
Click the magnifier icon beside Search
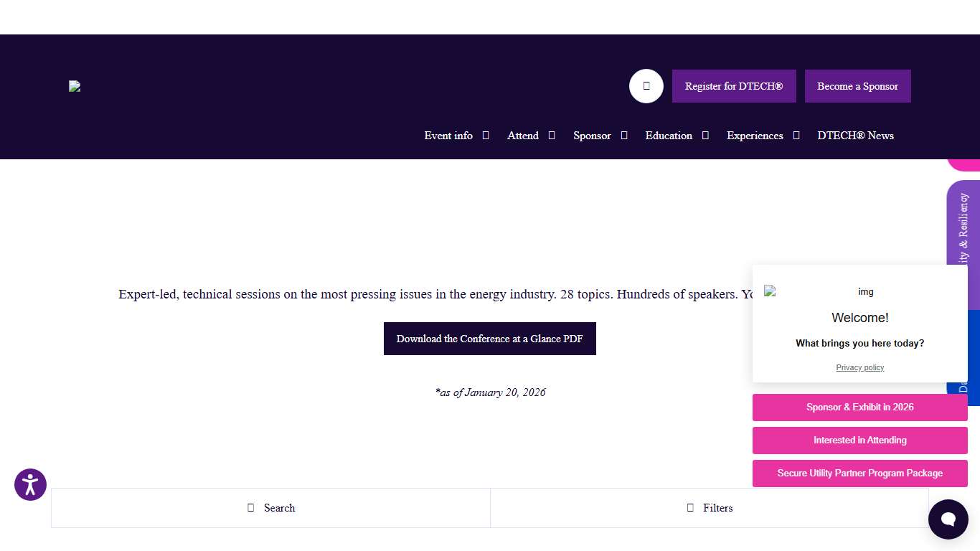pyautogui.click(x=251, y=508)
